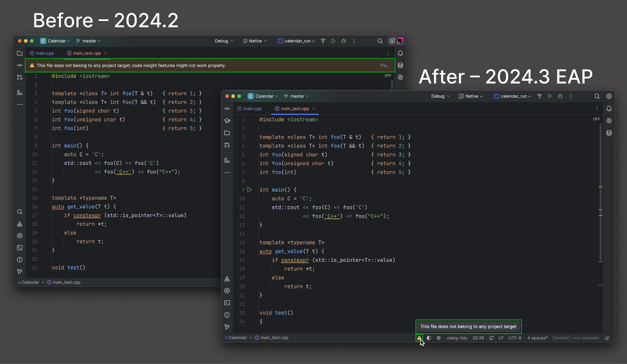Close main_test.cpp tab in After window
Viewport: 627px width, 364px height.
(314, 108)
